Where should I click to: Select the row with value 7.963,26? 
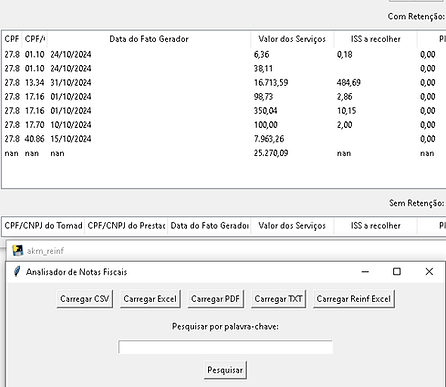point(223,139)
